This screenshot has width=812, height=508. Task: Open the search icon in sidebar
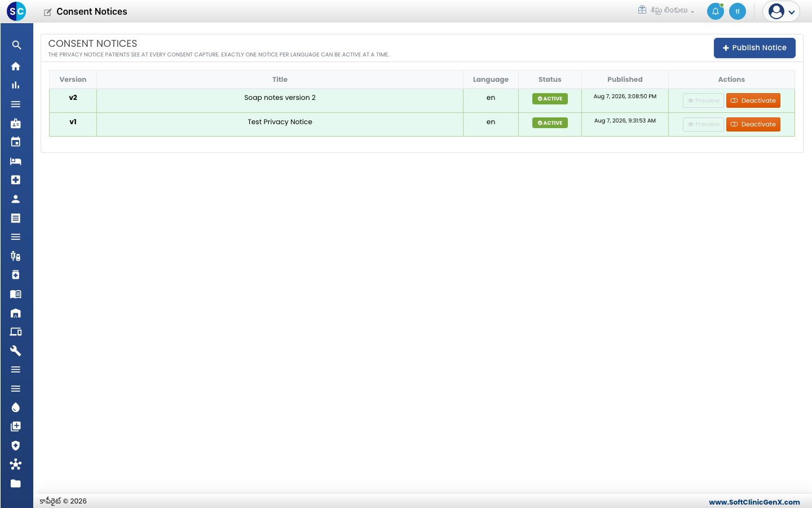click(16, 45)
